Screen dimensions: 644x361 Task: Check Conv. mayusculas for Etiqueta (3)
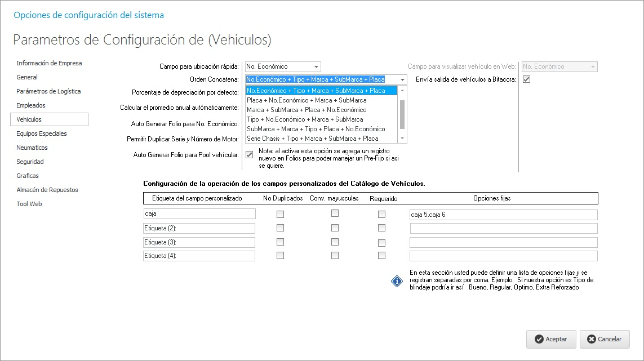pyautogui.click(x=335, y=242)
